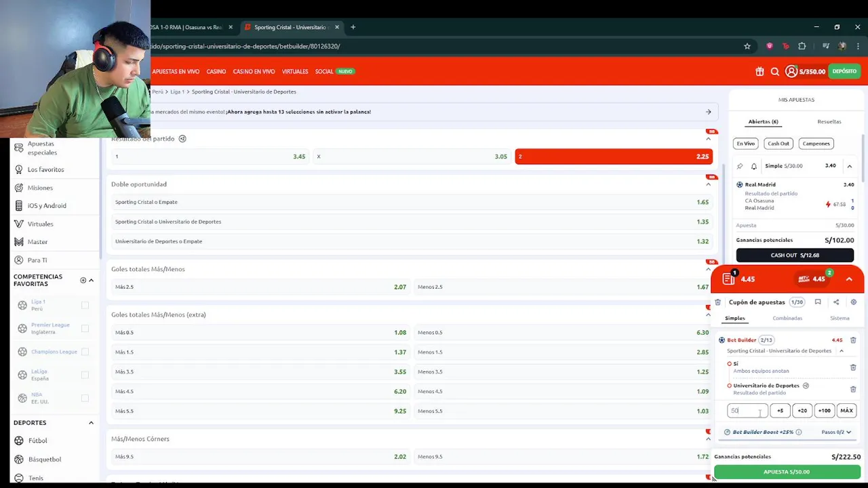Open Apuestas en Vivo menu

[x=176, y=71]
